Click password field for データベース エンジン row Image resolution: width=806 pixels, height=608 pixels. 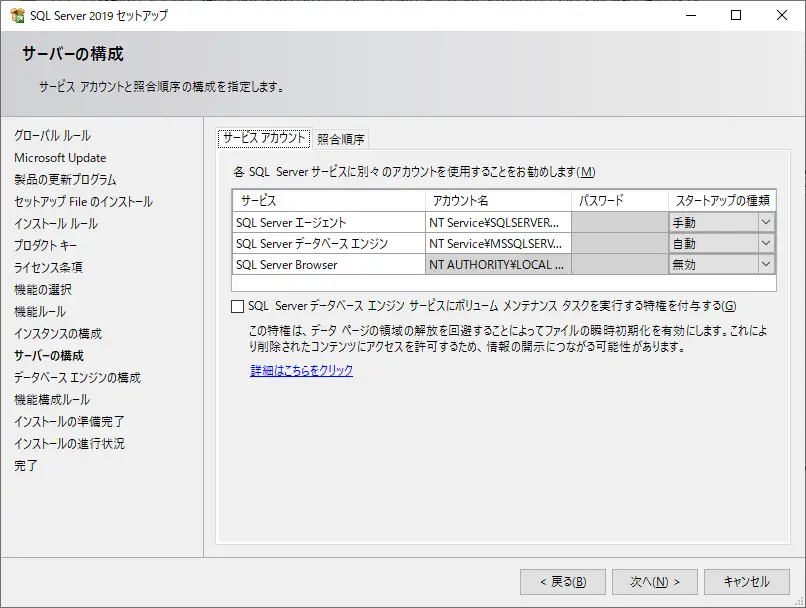pos(620,244)
